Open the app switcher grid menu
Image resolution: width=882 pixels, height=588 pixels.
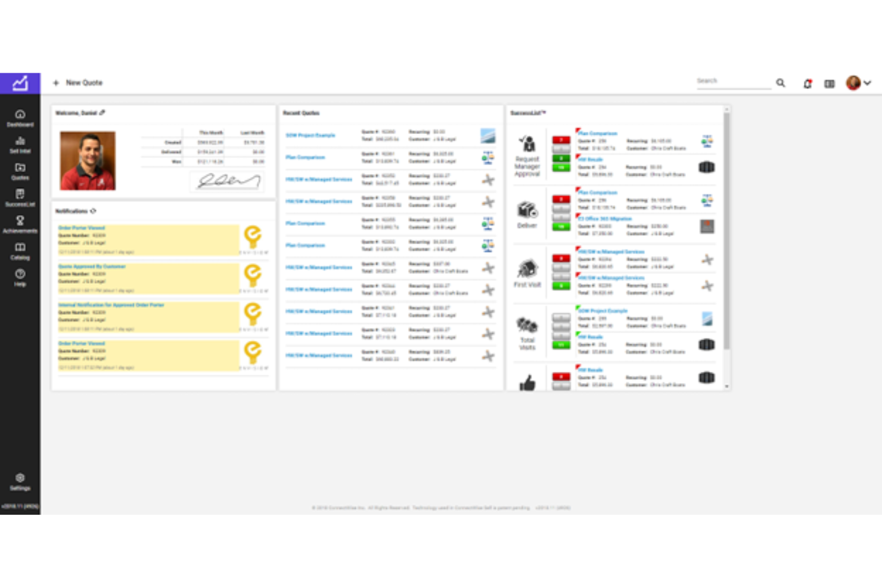pos(829,83)
